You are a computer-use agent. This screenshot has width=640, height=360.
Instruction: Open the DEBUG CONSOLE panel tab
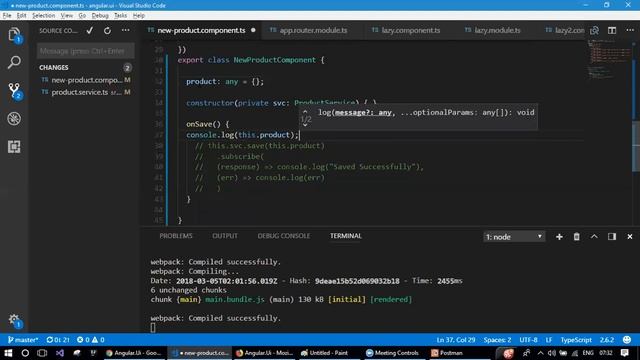pos(284,236)
